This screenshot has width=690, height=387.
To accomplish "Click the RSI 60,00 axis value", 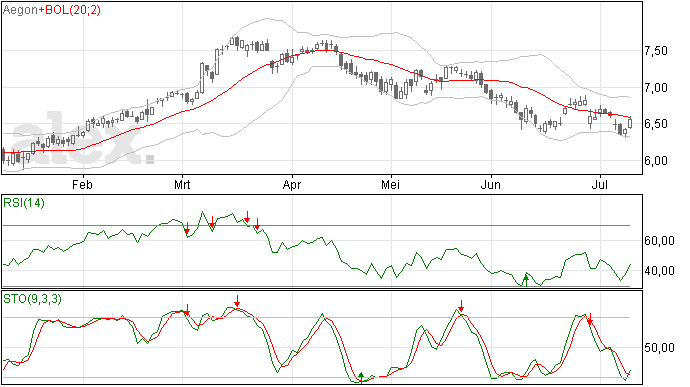I will click(x=660, y=241).
